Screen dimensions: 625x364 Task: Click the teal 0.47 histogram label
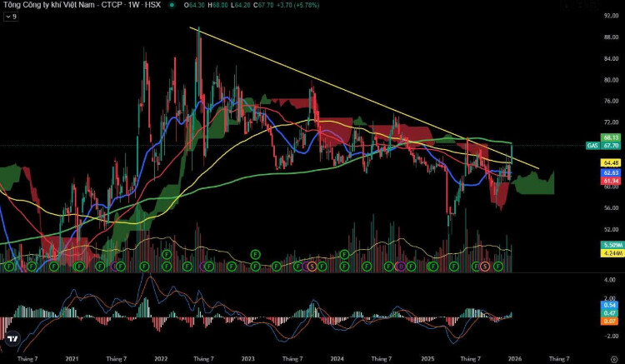tap(610, 313)
